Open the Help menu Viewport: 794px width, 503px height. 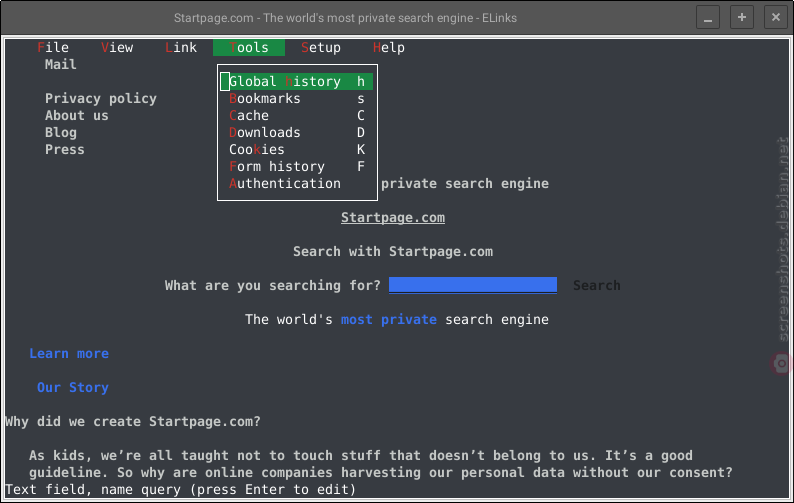[x=389, y=48]
